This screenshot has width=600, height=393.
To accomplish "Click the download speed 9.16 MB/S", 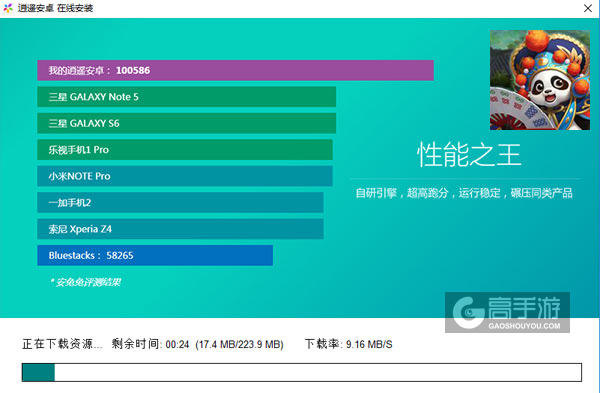I will (x=369, y=345).
